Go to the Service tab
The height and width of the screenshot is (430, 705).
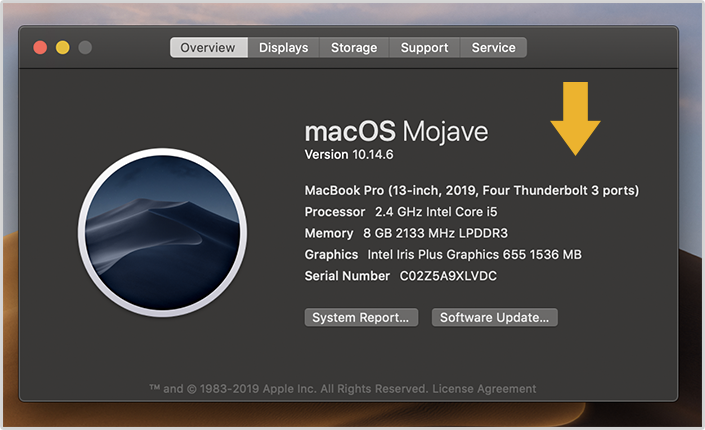[x=493, y=47]
